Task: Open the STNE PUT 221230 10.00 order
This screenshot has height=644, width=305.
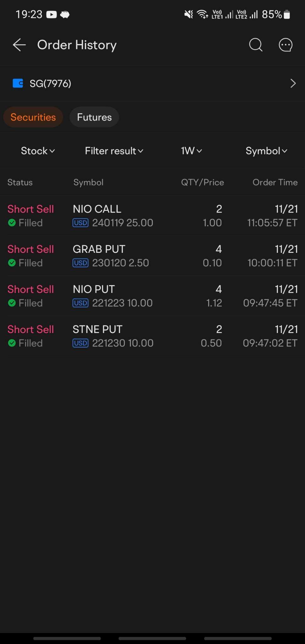Action: [x=152, y=336]
